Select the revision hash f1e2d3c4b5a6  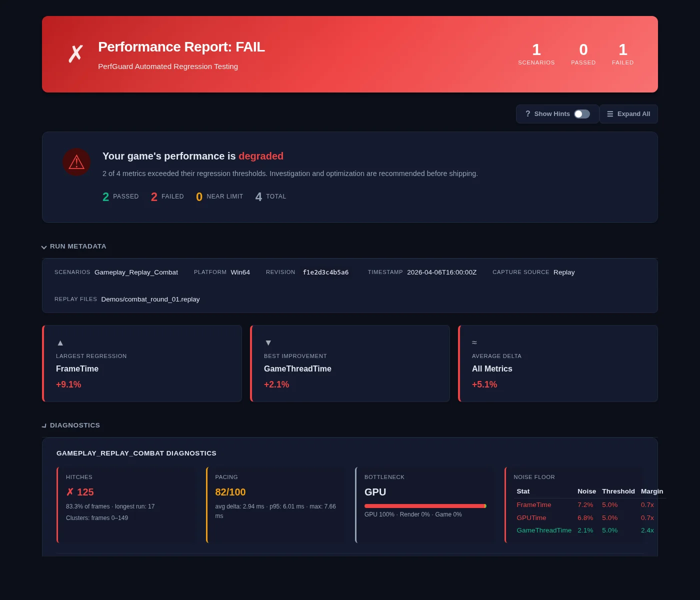click(325, 272)
